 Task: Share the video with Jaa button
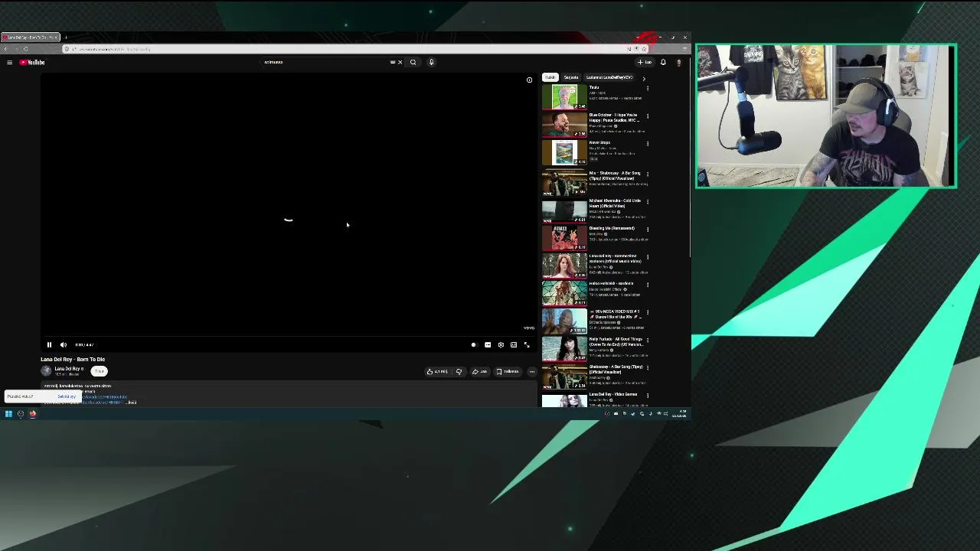click(479, 371)
